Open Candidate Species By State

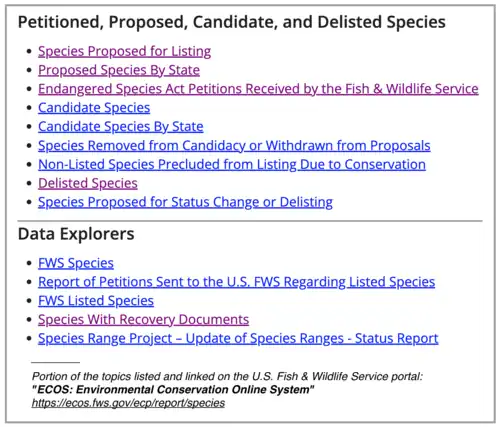point(121,127)
